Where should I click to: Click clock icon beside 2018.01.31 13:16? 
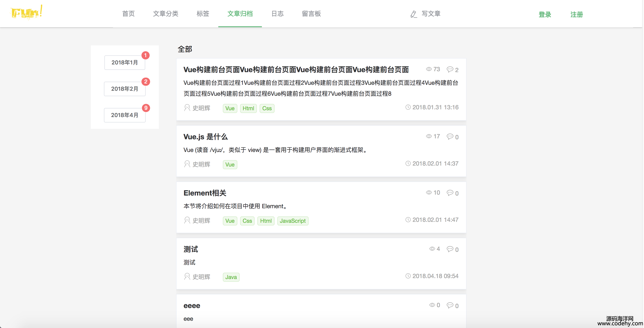click(408, 107)
